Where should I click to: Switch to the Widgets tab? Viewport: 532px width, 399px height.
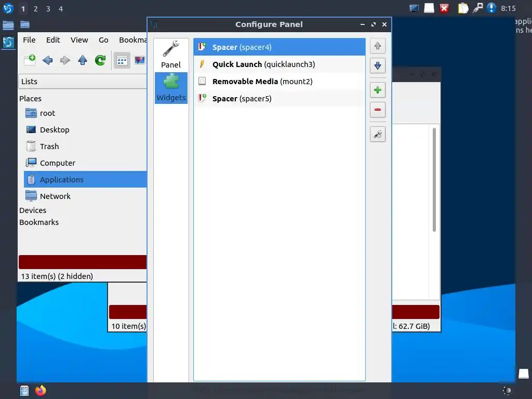(x=171, y=88)
